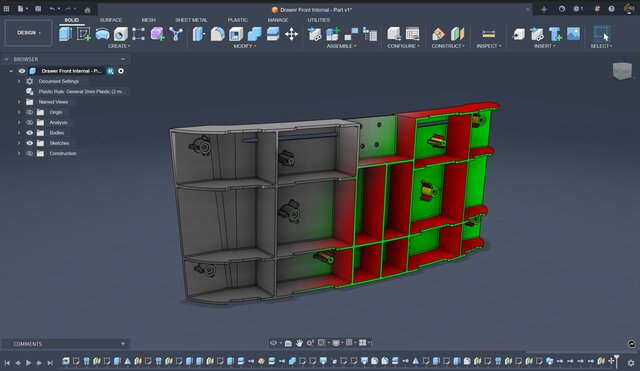Screen dimensions: 640x371
Task: Hide the Sketches folder
Action: coord(30,143)
